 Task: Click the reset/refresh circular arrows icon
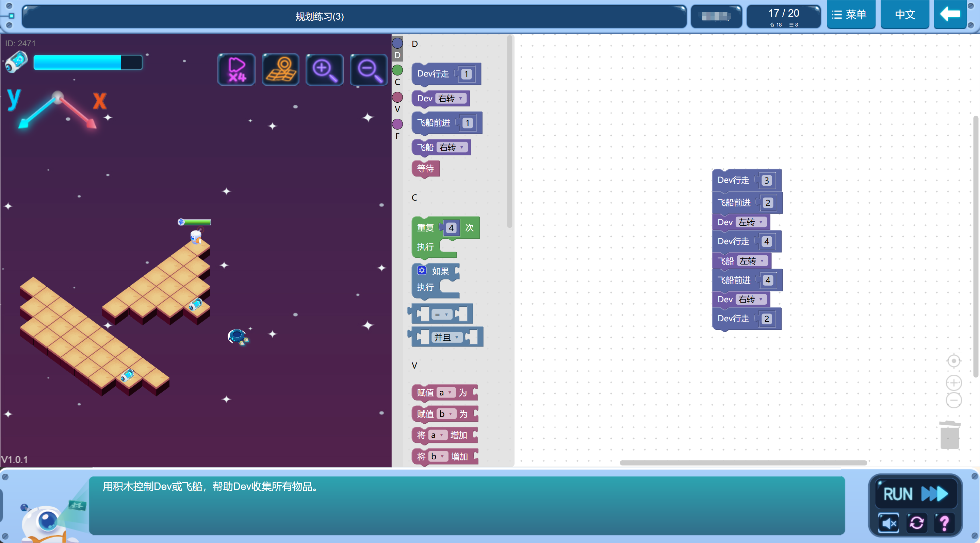[916, 523]
